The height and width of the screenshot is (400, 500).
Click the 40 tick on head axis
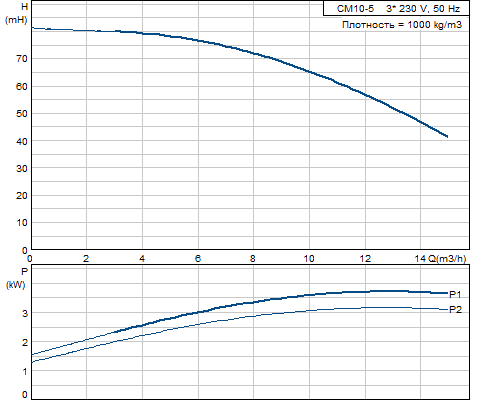22,141
